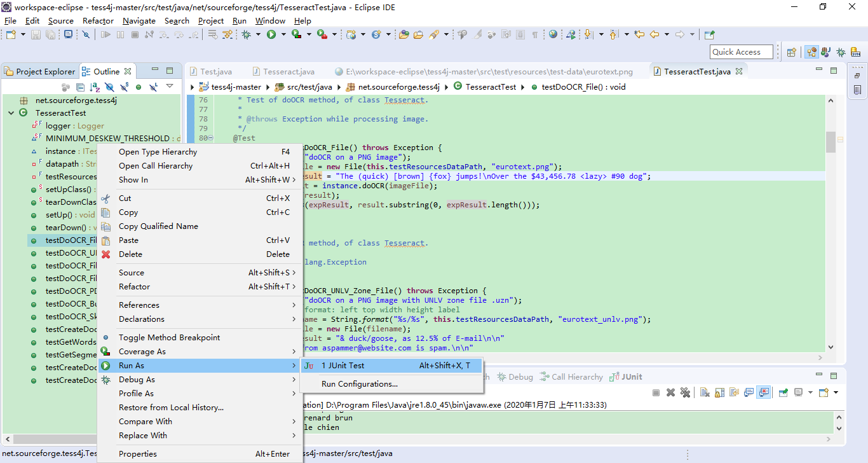Toggle Skip All Breakpoints in toolbar
This screenshot has height=463, width=868.
click(x=86, y=34)
